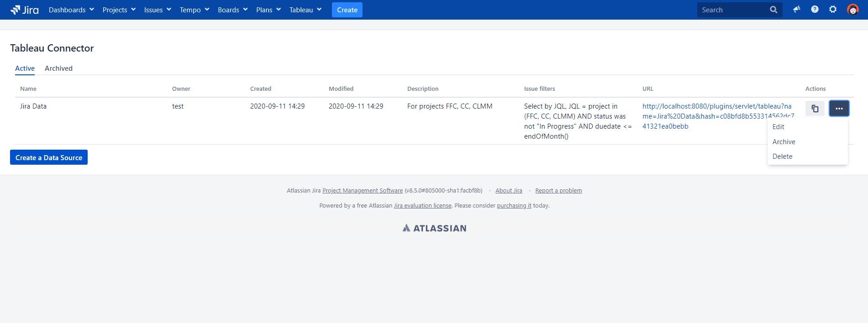Expand the Issues dropdown

click(x=158, y=10)
